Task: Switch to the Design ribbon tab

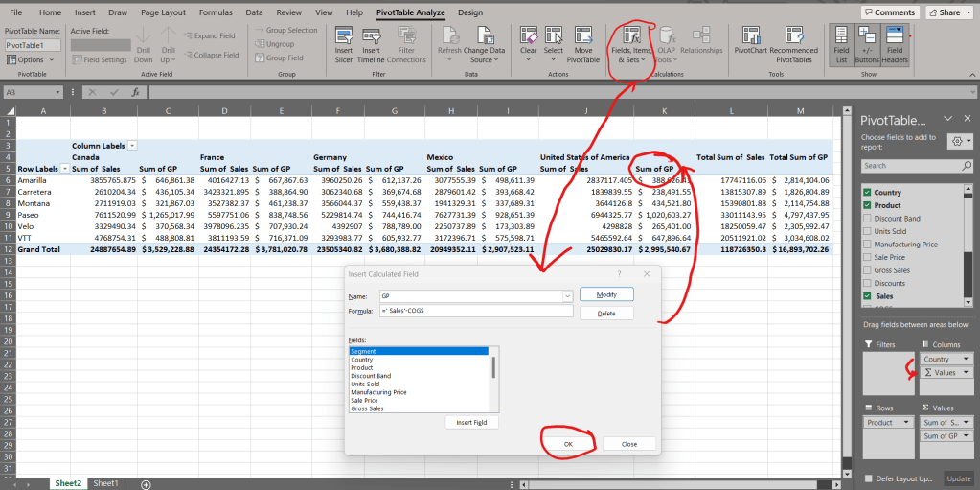Action: (470, 12)
